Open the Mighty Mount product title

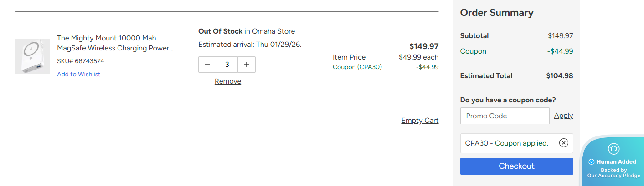pos(115,43)
